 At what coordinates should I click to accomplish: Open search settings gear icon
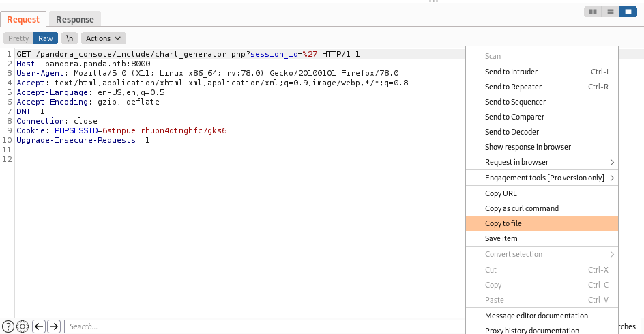tap(23, 326)
